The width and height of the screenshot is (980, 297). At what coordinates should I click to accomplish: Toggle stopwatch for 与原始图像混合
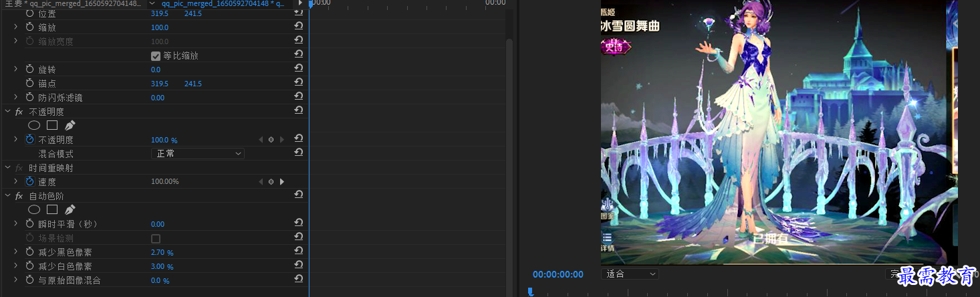click(29, 280)
